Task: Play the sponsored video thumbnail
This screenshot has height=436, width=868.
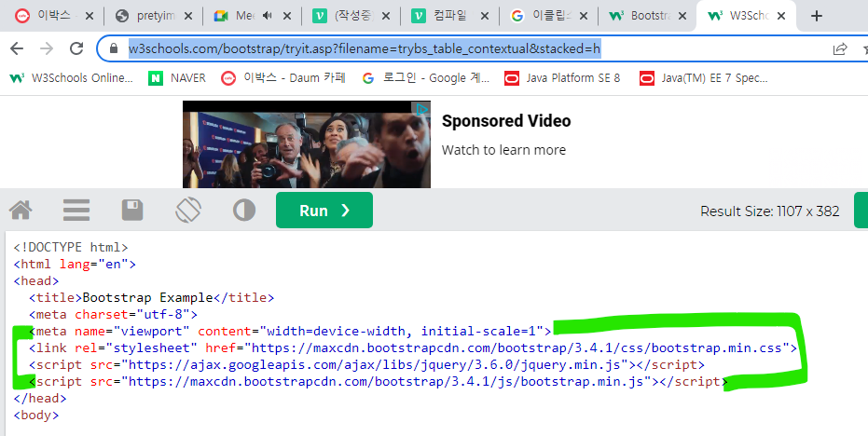Action: point(307,144)
